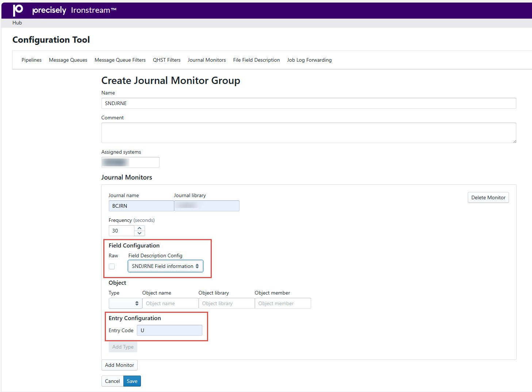Open the Journal Monitors tab

(207, 60)
